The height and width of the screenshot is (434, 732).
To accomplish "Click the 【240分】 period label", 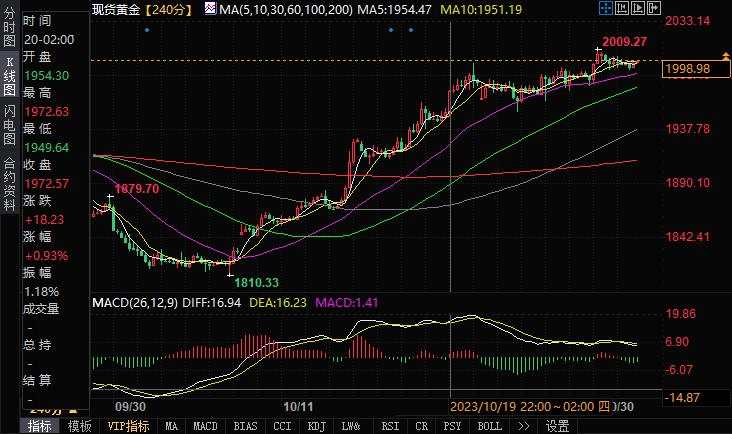I will [x=169, y=9].
